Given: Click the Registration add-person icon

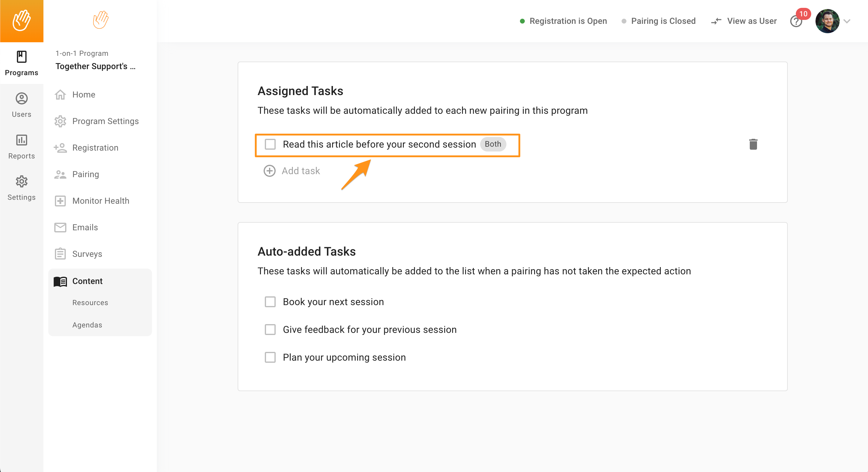Looking at the screenshot, I should click(60, 148).
